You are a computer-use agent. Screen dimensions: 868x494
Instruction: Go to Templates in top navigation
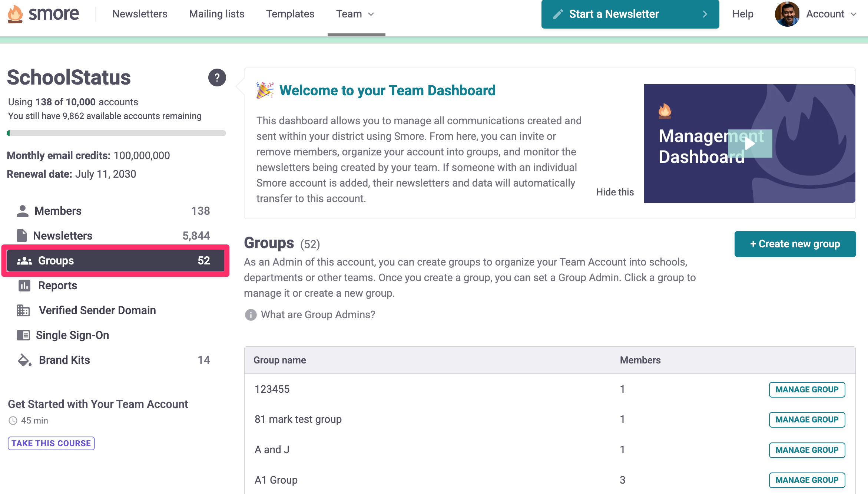pos(290,14)
